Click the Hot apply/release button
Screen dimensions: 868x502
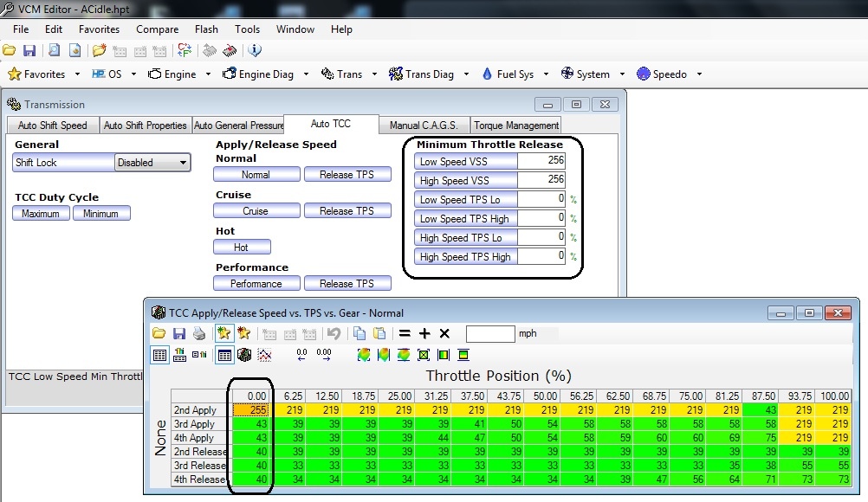pyautogui.click(x=242, y=248)
